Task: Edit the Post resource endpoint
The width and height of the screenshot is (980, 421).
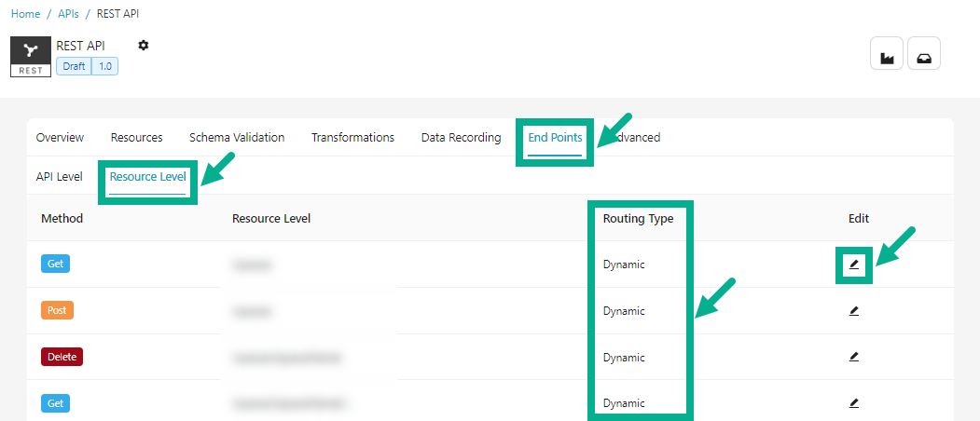Action: point(854,311)
